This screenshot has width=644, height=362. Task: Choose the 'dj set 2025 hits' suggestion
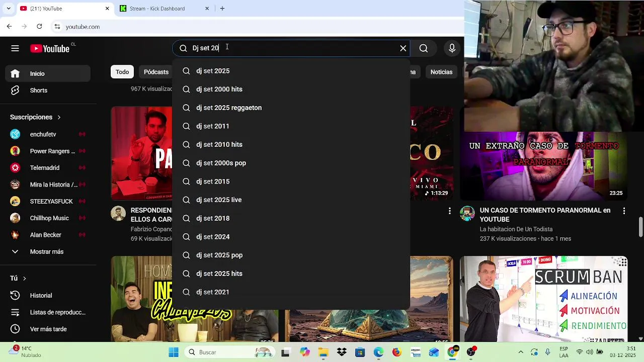(291, 274)
